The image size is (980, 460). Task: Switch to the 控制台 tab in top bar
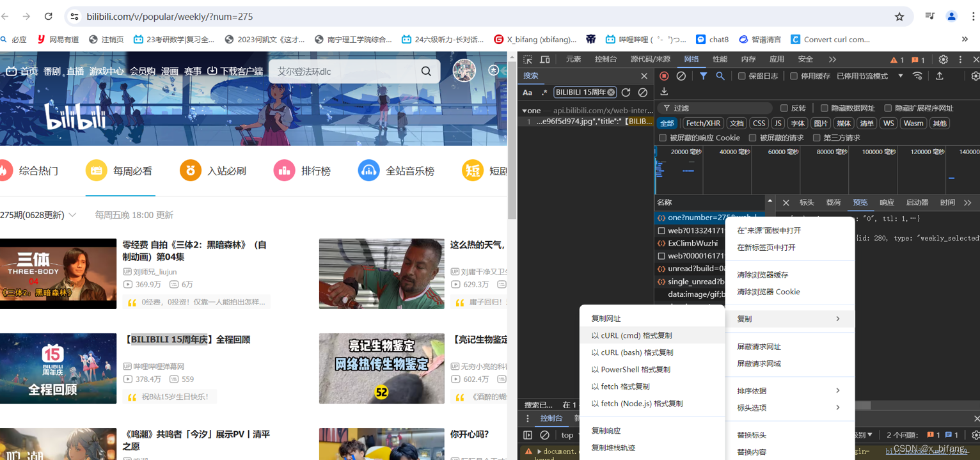(606, 59)
